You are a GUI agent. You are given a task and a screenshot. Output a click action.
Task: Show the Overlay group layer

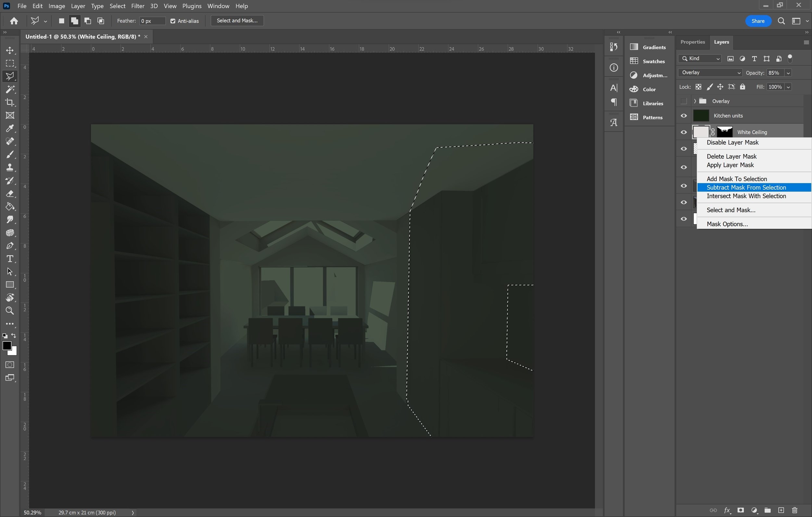pos(683,101)
